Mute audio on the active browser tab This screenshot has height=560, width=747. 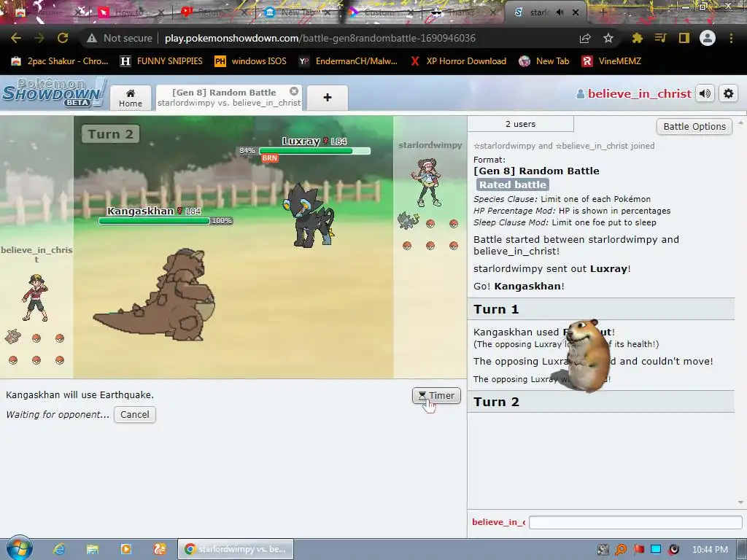click(x=560, y=12)
